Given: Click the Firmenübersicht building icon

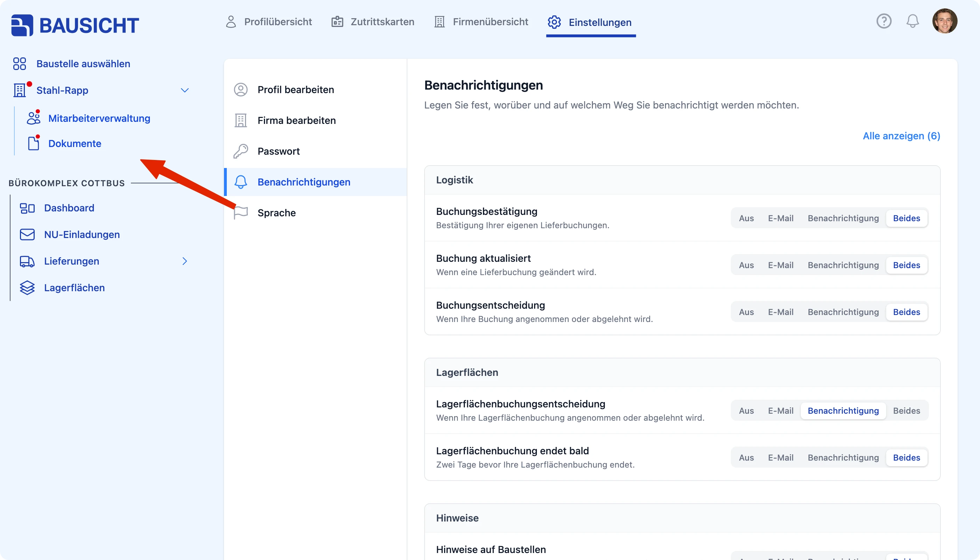Looking at the screenshot, I should point(440,22).
